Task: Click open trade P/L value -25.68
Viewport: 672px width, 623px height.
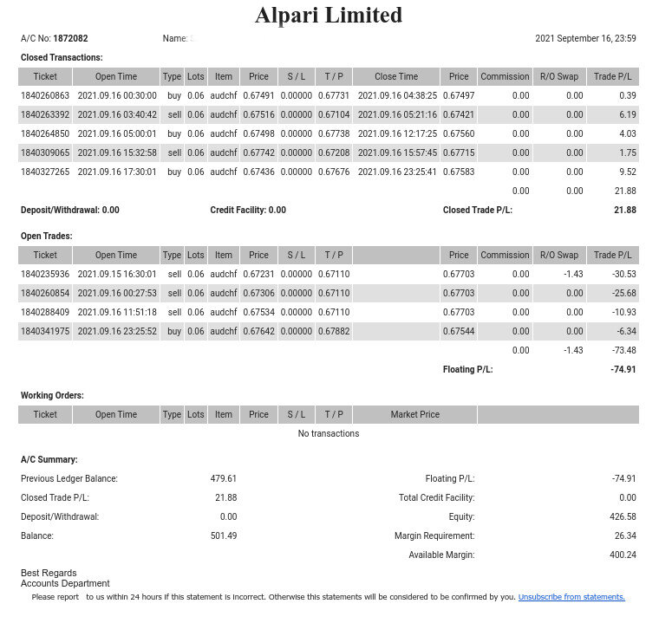Action: (624, 293)
